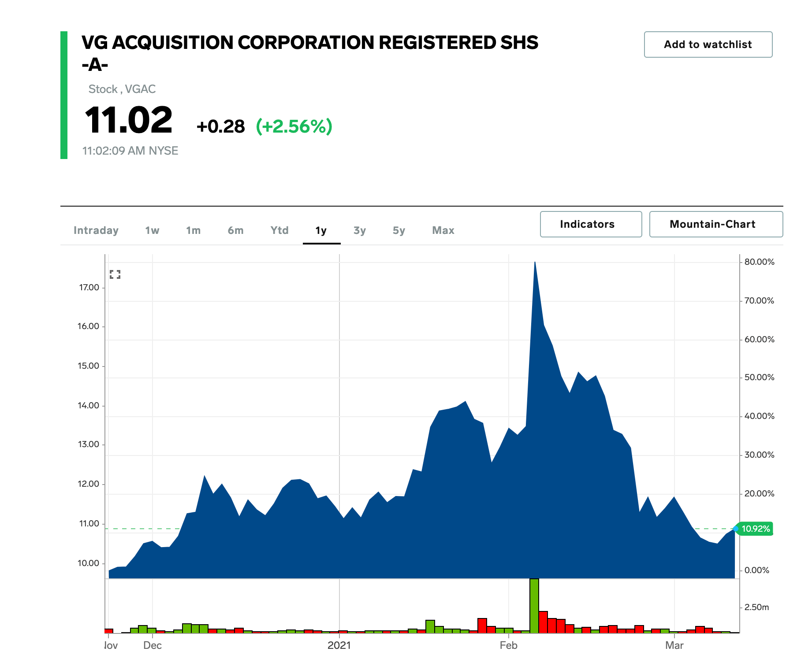The height and width of the screenshot is (670, 812).
Task: Click the current price 11.02 display
Action: click(x=127, y=124)
